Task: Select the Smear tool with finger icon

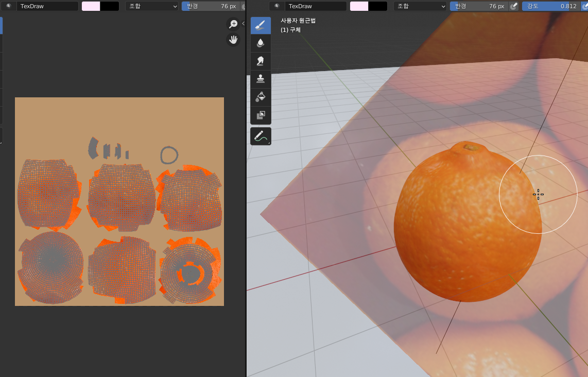Action: point(261,61)
